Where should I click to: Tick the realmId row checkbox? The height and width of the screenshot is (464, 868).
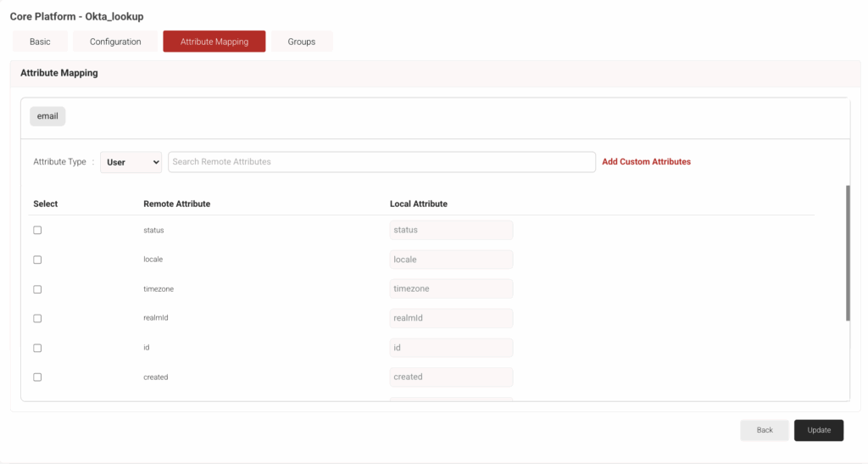(x=37, y=318)
